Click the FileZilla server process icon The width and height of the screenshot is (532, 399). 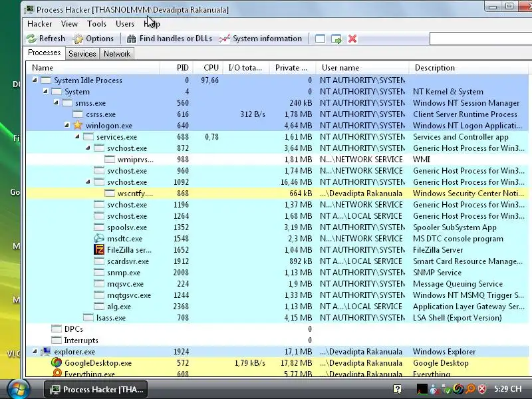click(99, 250)
